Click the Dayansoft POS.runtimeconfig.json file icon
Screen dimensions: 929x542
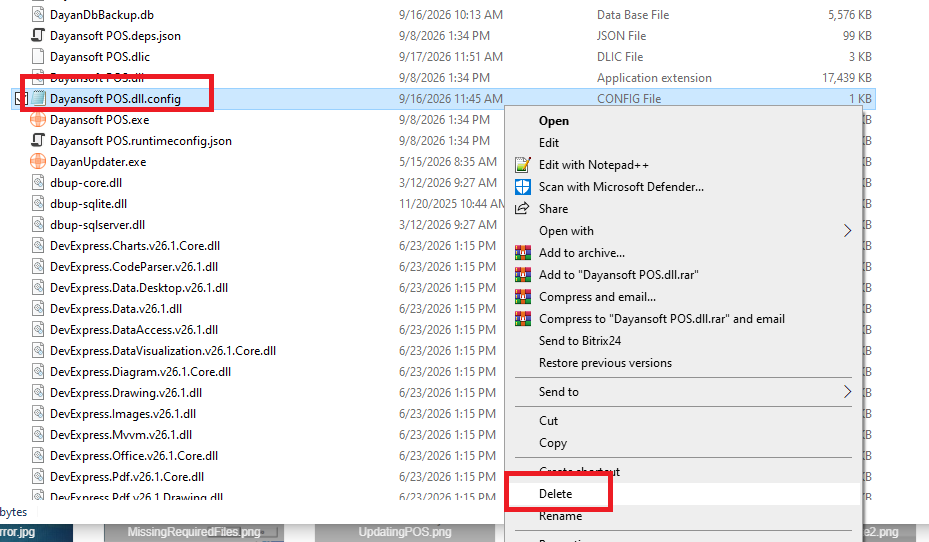tap(38, 140)
